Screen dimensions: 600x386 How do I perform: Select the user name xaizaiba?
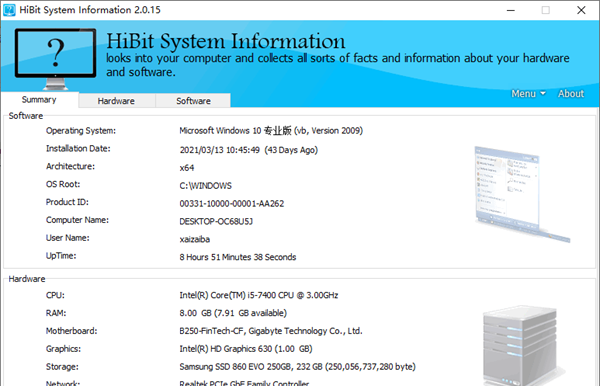[195, 239]
